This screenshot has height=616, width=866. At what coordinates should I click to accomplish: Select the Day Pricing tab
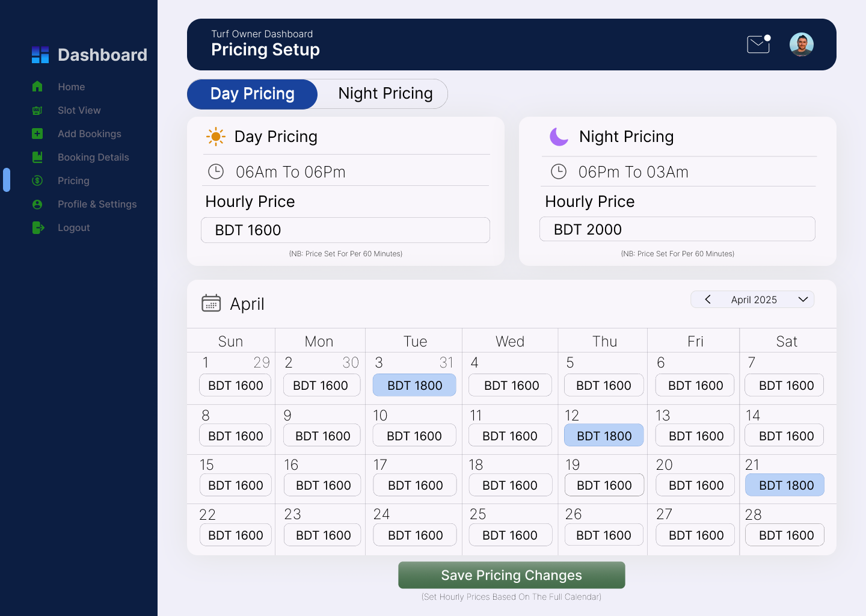pos(252,94)
